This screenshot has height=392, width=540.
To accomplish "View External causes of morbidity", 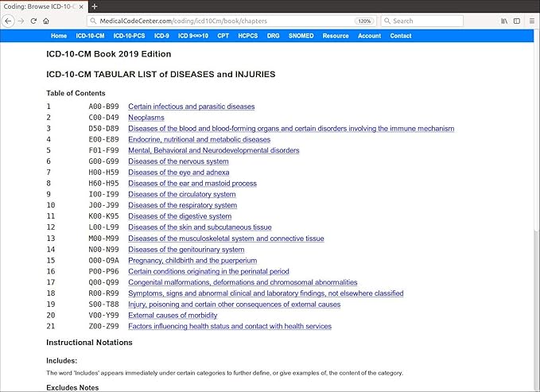I will [173, 315].
